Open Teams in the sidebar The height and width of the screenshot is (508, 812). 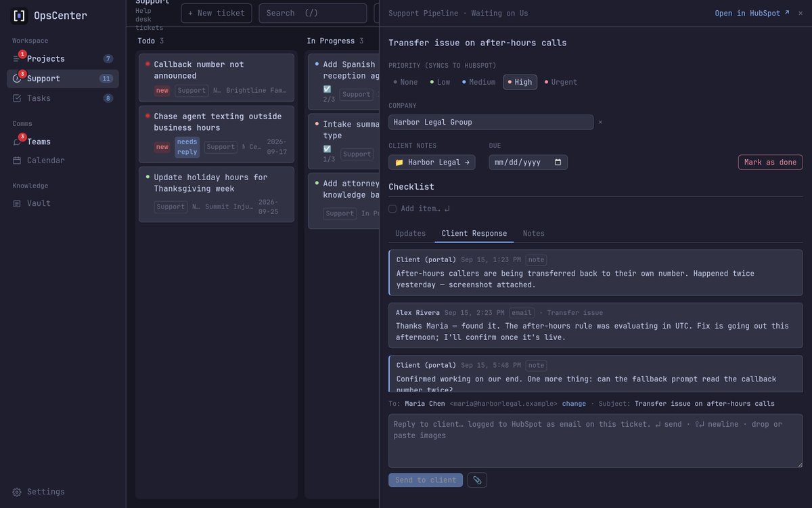click(x=63, y=142)
